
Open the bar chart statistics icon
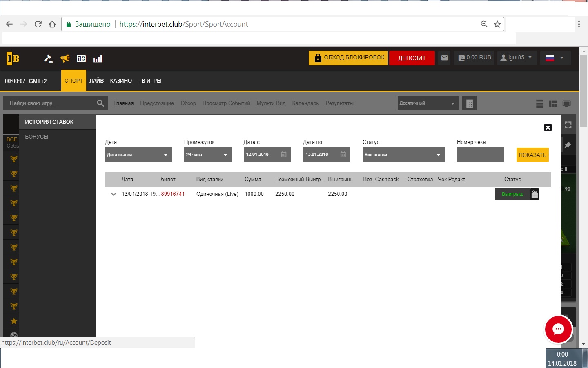pyautogui.click(x=98, y=58)
